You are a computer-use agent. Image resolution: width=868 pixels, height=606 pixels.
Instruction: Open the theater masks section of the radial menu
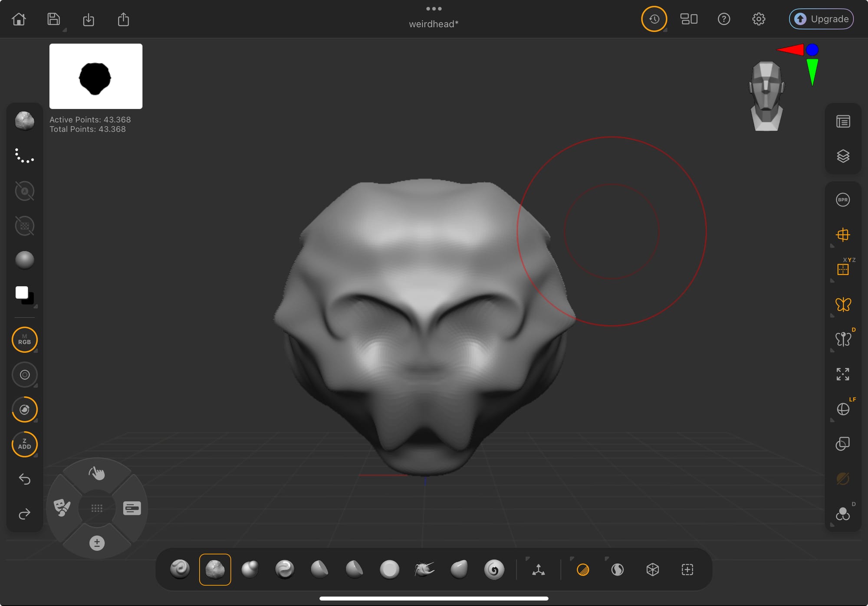pos(62,507)
